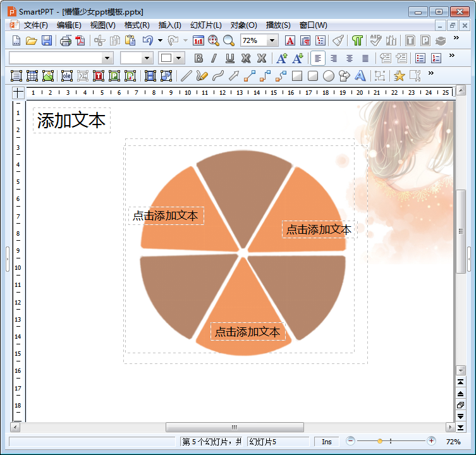Image resolution: width=476 pixels, height=455 pixels.
Task: Expand more drawing toolbar items chevron
Action: click(430, 73)
